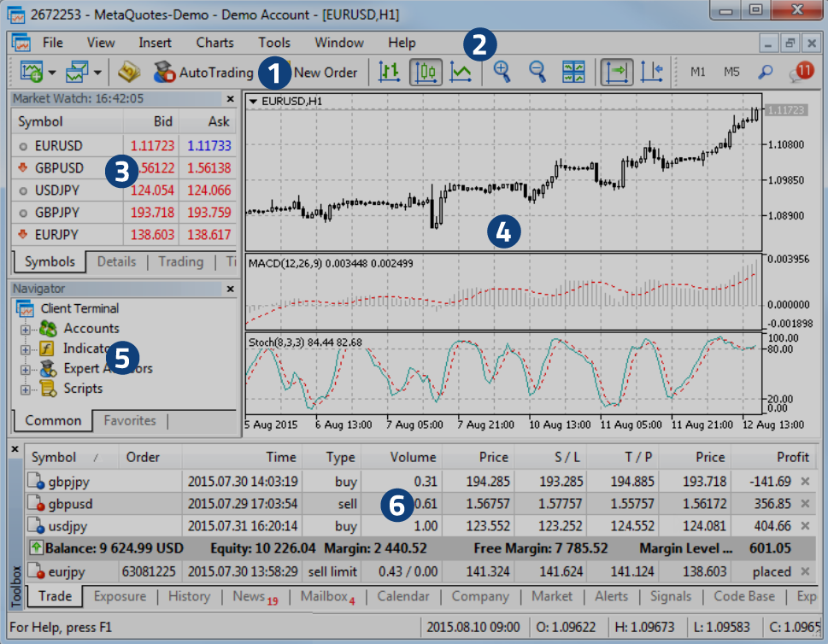Click the Balance row green arrow icon
Viewport: 828px width, 644px height.
[36, 547]
